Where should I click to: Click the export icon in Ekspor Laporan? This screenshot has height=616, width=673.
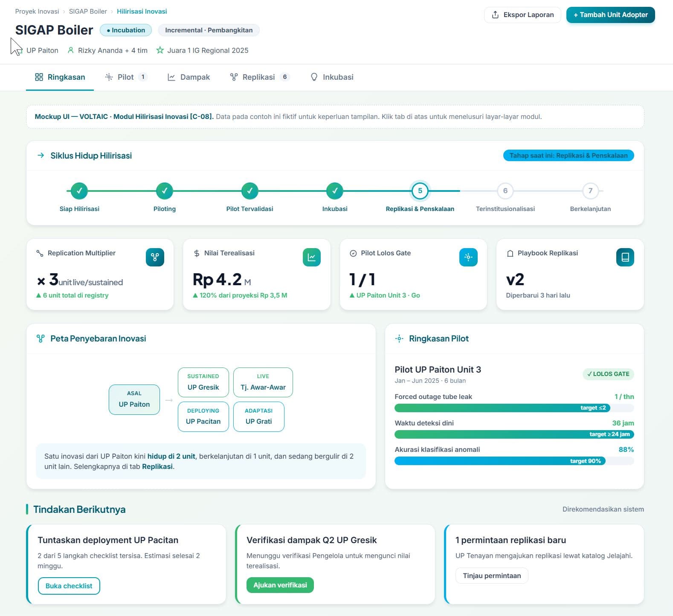coord(495,15)
